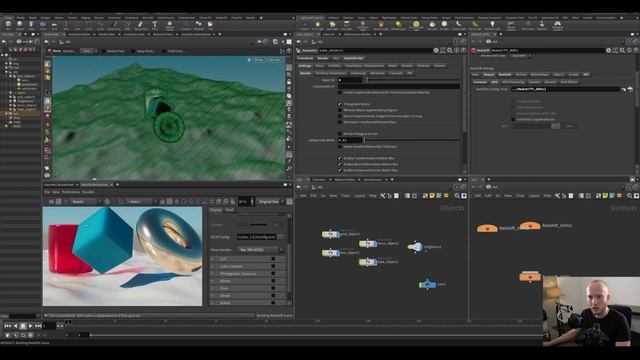
Task: Jump to last frame in playbar
Action: click(x=38, y=326)
